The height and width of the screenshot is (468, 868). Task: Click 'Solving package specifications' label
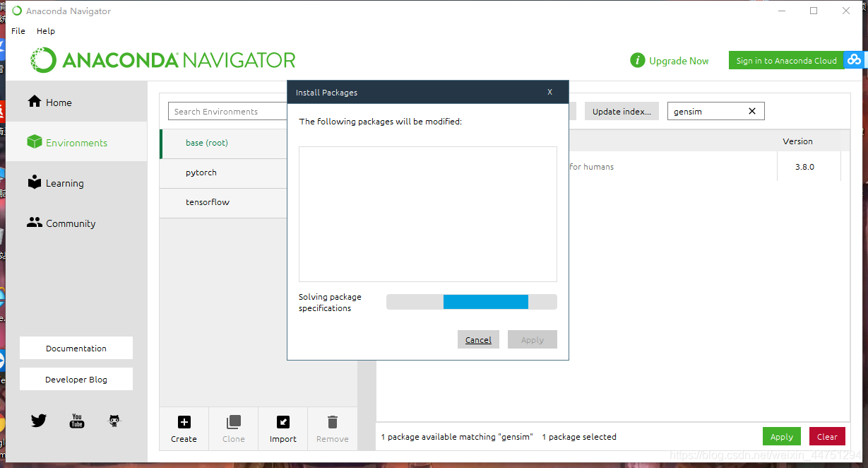click(330, 303)
